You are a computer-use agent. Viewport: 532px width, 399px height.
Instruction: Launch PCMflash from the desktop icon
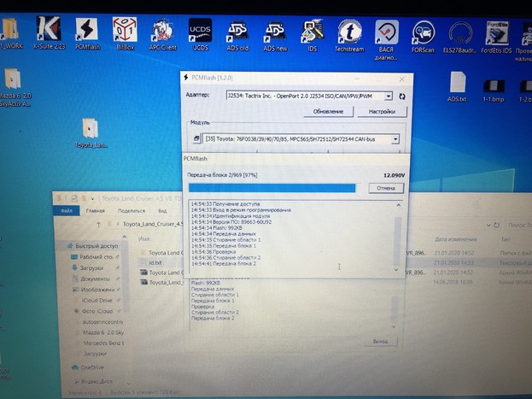[86, 31]
